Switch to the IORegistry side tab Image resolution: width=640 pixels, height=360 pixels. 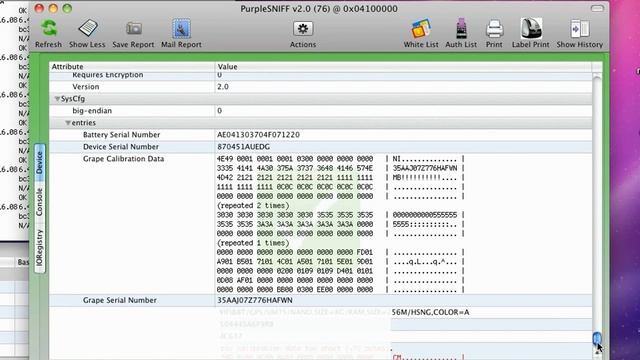click(x=40, y=248)
